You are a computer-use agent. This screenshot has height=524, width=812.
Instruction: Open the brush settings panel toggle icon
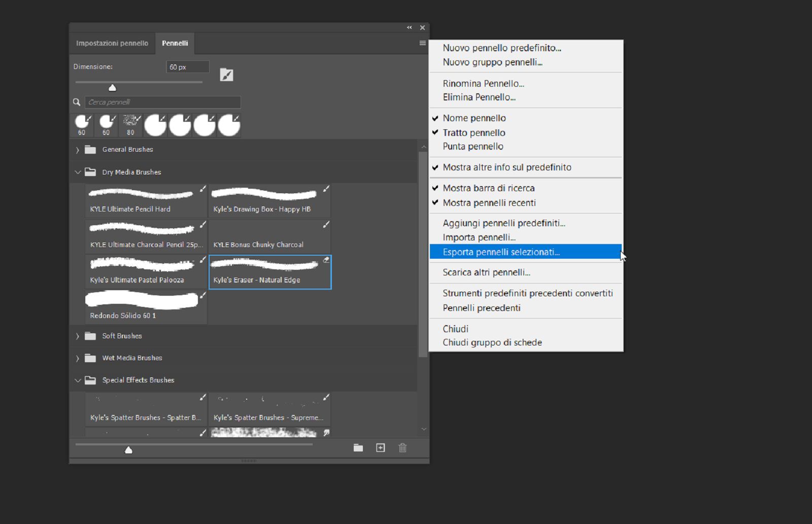226,75
